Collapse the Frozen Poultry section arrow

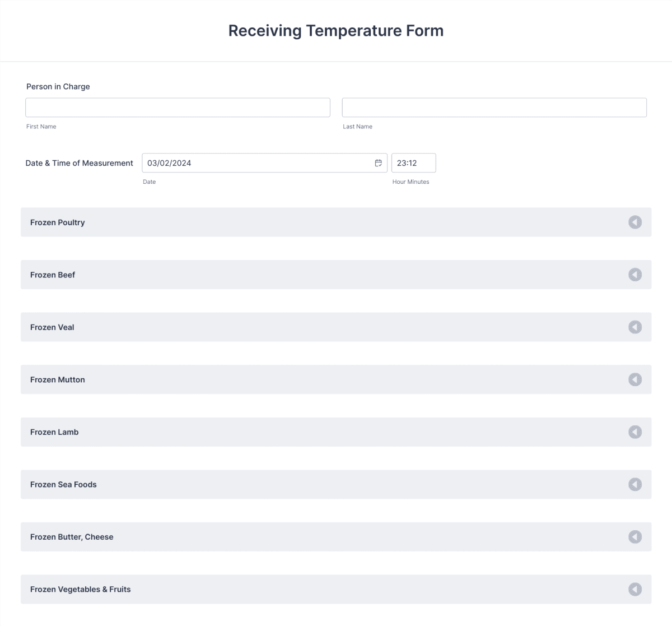635,222
